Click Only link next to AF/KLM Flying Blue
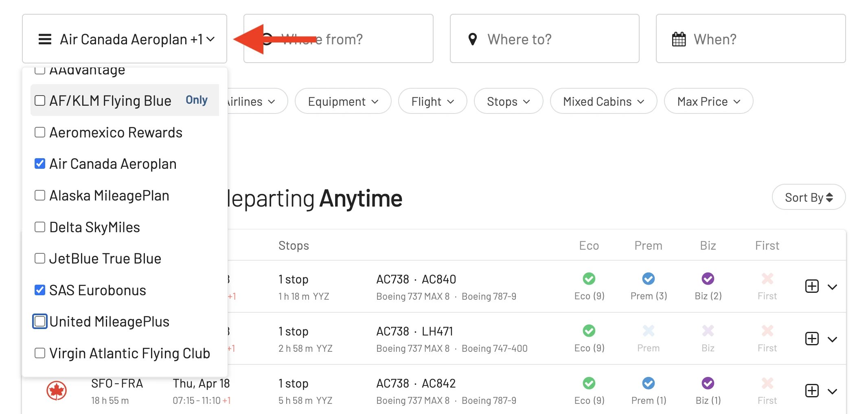This screenshot has height=414, width=868. pyautogui.click(x=196, y=100)
